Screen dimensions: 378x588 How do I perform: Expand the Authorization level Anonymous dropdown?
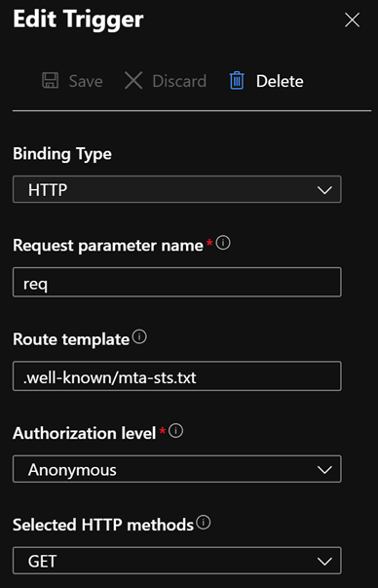point(177,469)
